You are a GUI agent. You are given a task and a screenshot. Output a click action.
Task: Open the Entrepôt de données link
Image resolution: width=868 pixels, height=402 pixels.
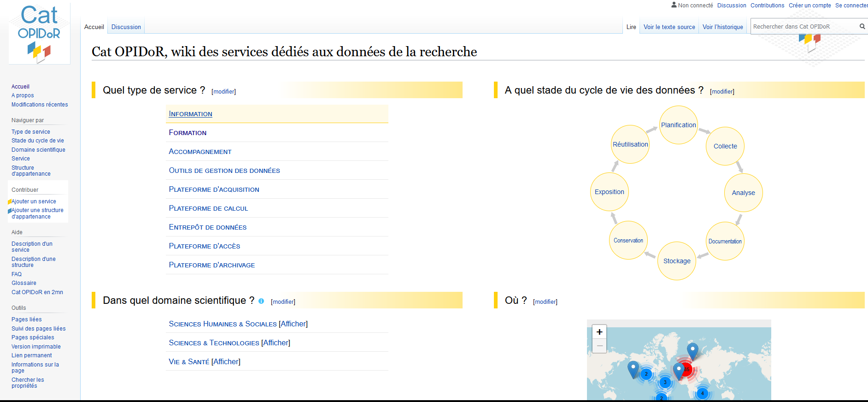pos(208,227)
